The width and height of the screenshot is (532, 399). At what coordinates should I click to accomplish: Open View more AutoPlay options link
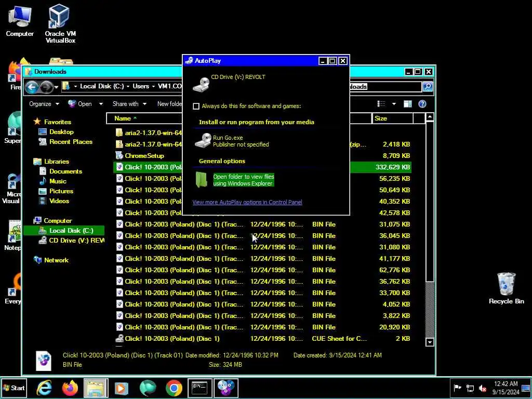[x=247, y=202]
